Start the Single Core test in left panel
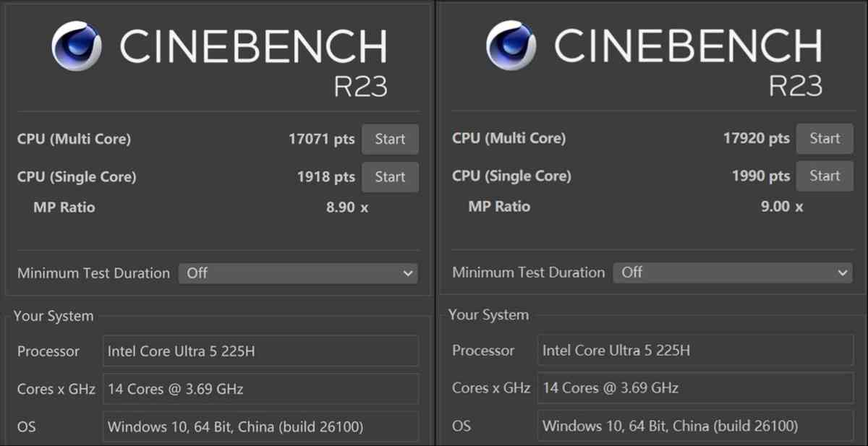The height and width of the screenshot is (446, 868). (390, 177)
